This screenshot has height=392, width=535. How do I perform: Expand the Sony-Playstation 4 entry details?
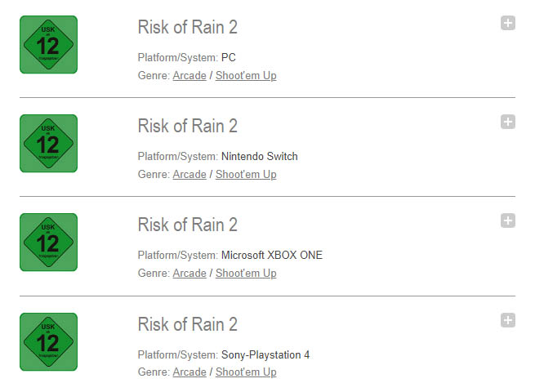point(507,320)
